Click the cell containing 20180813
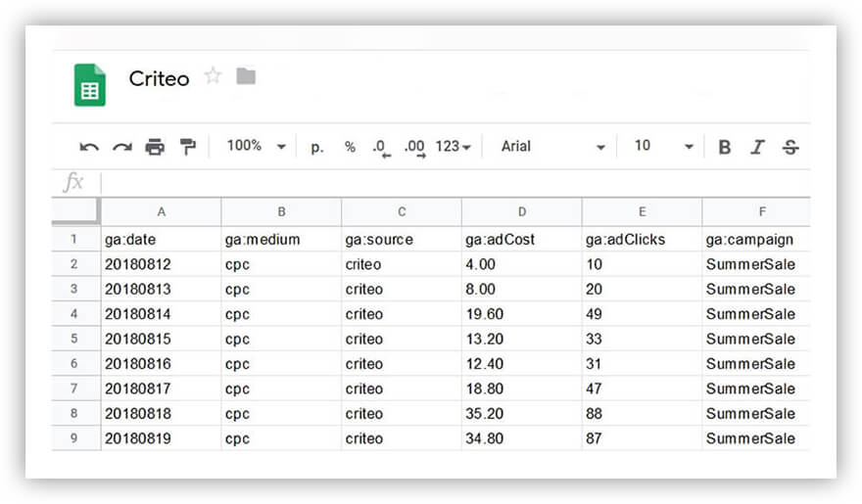 (161, 289)
